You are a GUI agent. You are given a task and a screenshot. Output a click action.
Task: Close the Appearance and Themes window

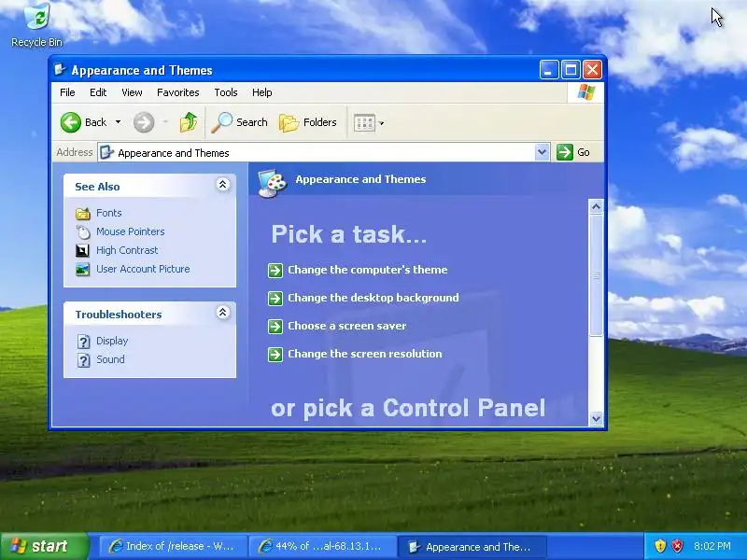tap(592, 70)
